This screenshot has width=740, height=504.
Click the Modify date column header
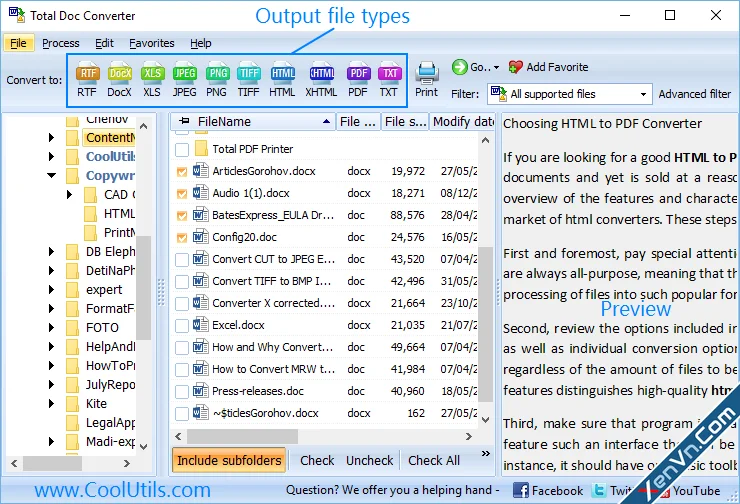pyautogui.click(x=462, y=121)
